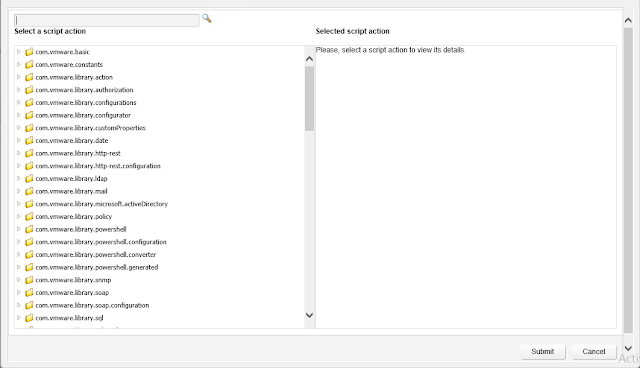Select com.vmware.library.powershell.generated label
This screenshot has height=368, width=640.
pyautogui.click(x=97, y=267)
